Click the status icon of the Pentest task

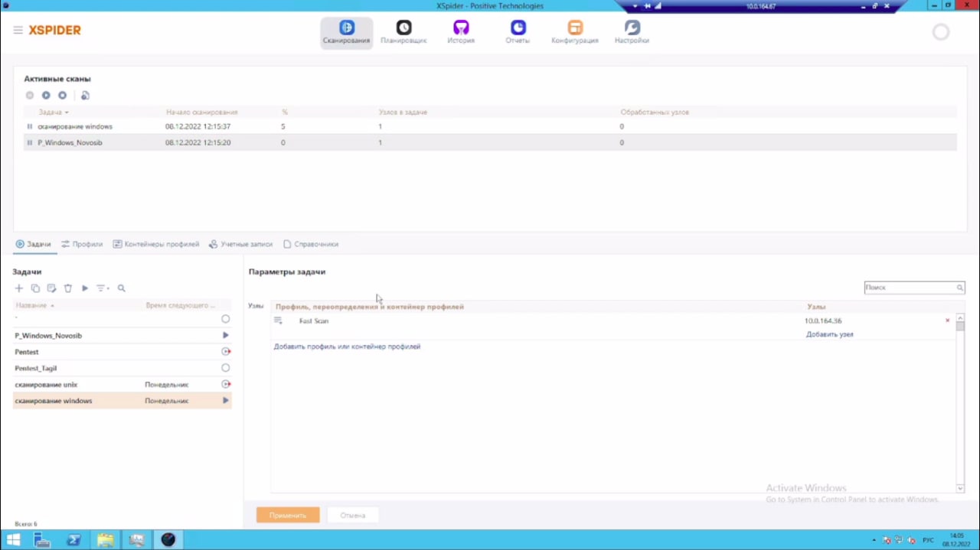click(x=225, y=352)
